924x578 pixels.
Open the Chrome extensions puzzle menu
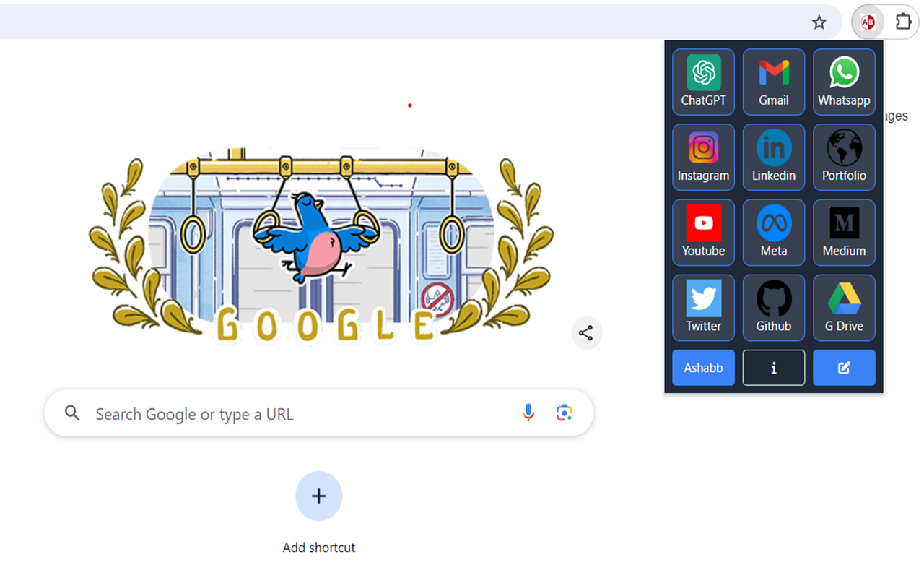[903, 22]
